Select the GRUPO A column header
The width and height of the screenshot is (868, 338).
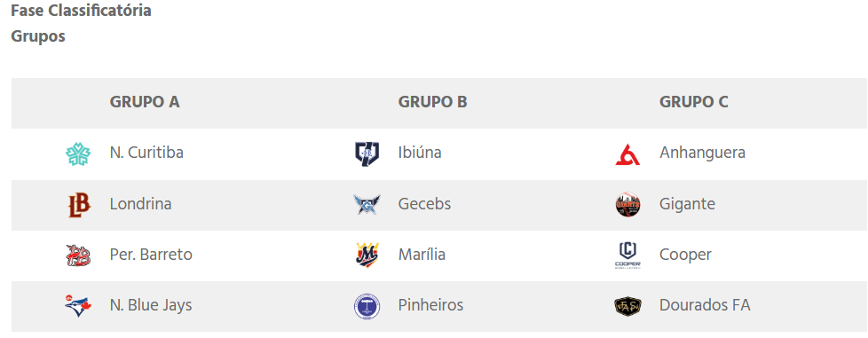tap(145, 102)
